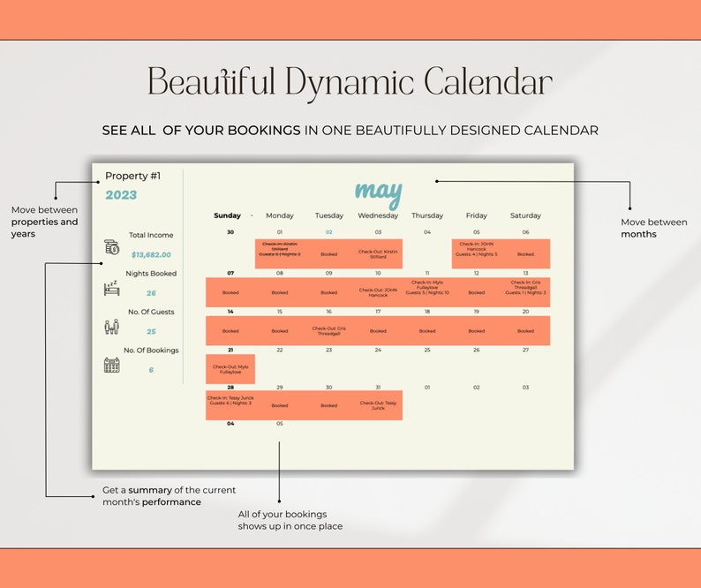
Task: Click the No. Of Guests label
Action: (x=151, y=312)
